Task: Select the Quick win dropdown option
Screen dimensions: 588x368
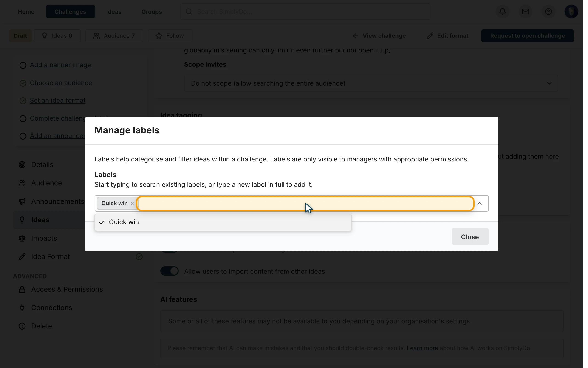Action: click(223, 222)
